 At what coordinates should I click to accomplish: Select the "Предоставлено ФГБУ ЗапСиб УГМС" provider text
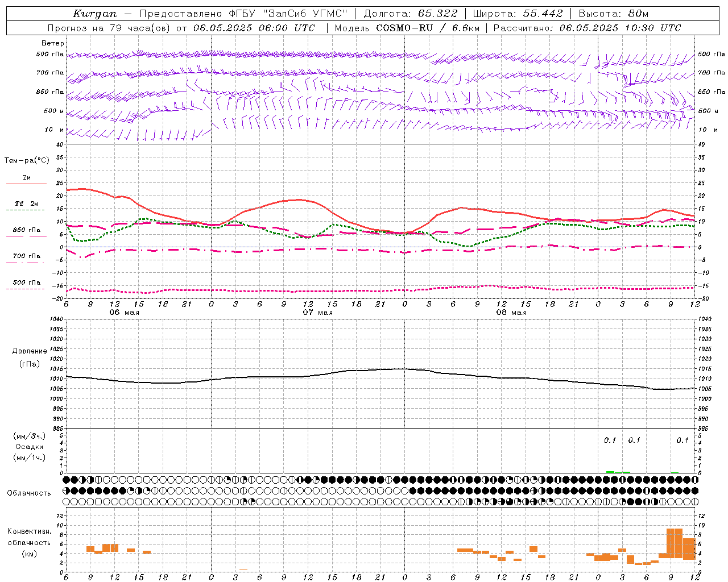[243, 14]
